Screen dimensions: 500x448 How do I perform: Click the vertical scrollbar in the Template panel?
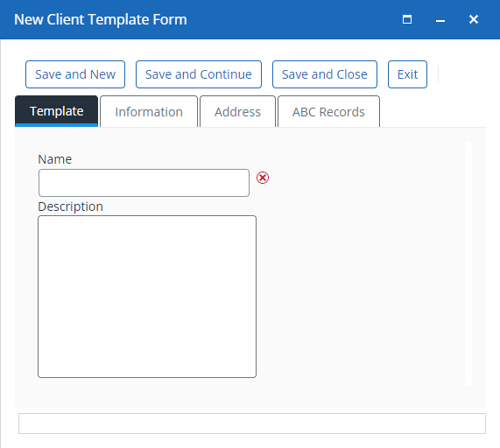tap(468, 263)
